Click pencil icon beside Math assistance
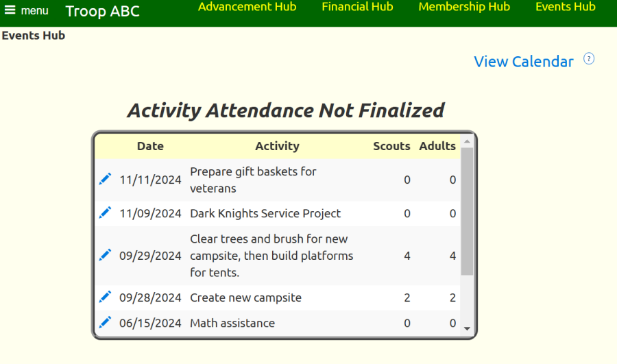The width and height of the screenshot is (617, 364). click(105, 322)
